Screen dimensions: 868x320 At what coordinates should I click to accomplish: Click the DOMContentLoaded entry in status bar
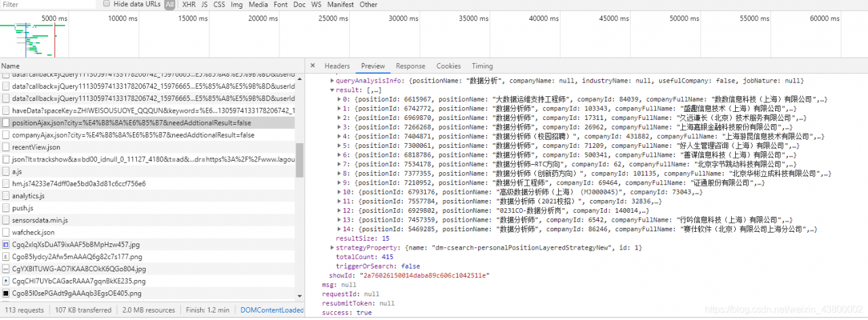pyautogui.click(x=272, y=310)
